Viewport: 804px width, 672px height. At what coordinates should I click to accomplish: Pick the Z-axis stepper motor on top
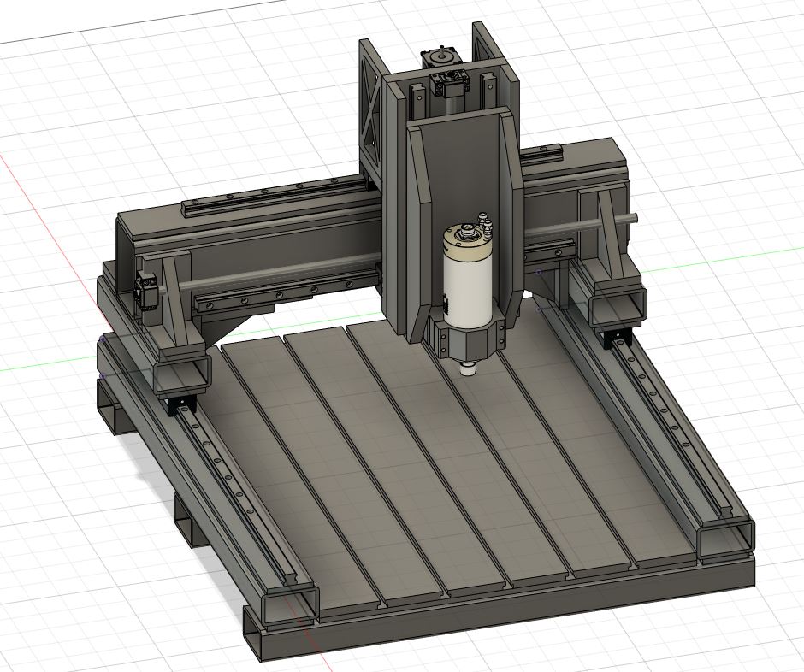pos(440,60)
